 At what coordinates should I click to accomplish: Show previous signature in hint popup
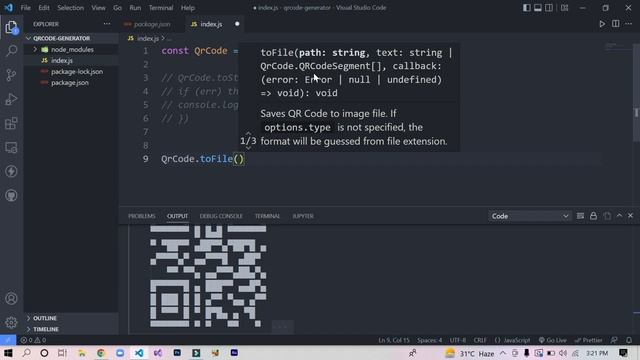pos(248,133)
